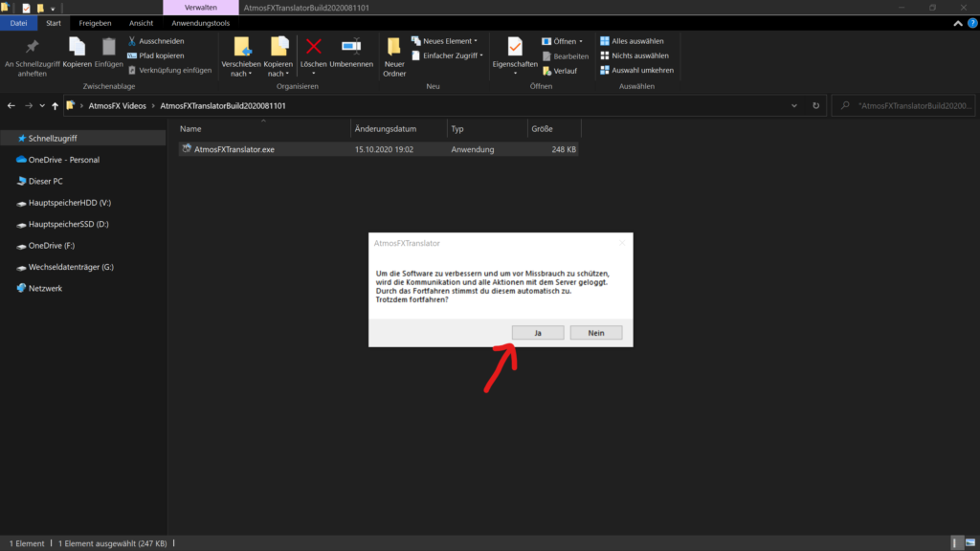Screen dimensions: 980x551
Task: Click Verknüpfung einfügen command
Action: [169, 70]
